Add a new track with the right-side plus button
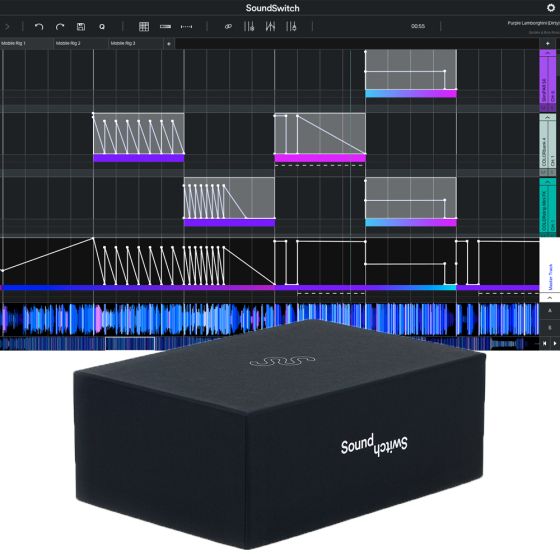 point(548,43)
